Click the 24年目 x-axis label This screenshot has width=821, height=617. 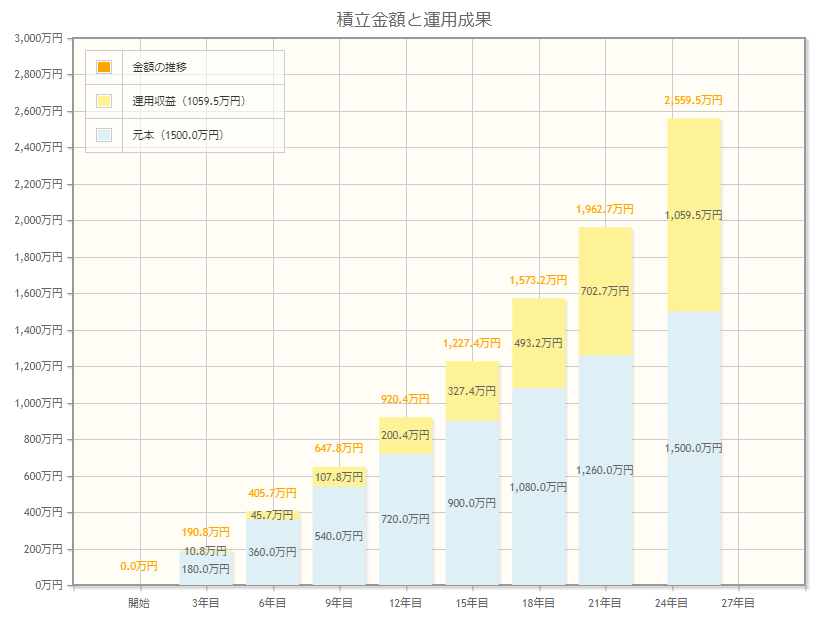tap(671, 603)
